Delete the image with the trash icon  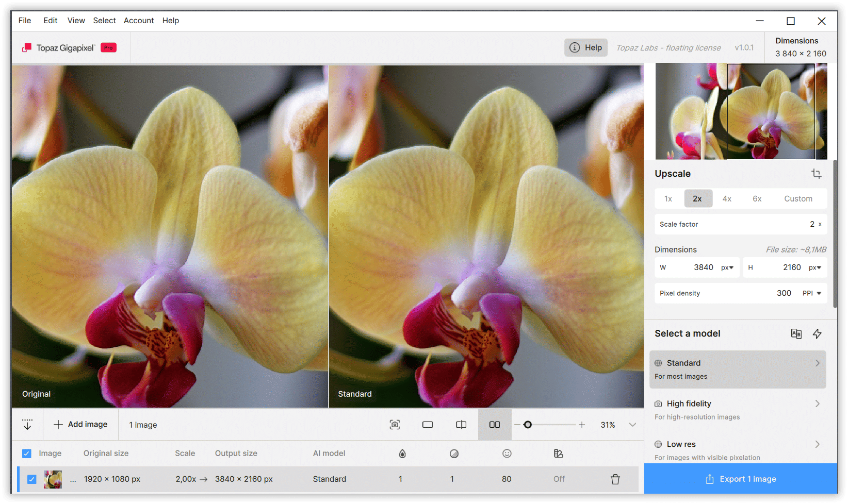point(615,479)
